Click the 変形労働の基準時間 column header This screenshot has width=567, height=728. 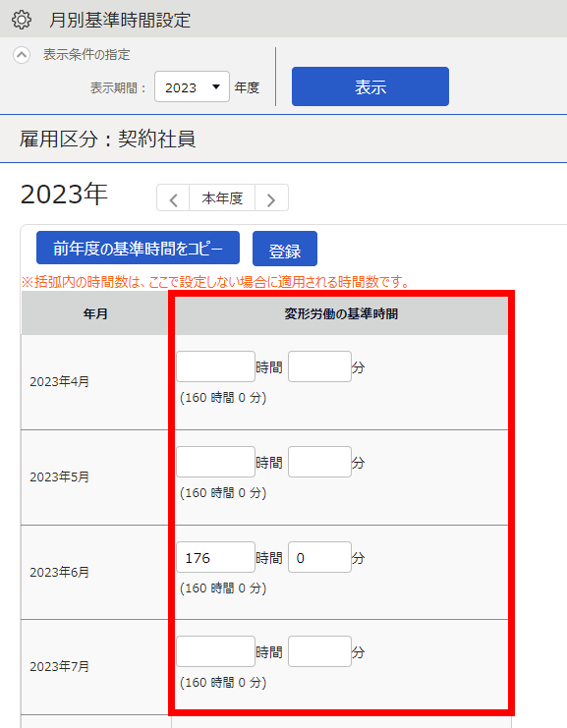[341, 314]
